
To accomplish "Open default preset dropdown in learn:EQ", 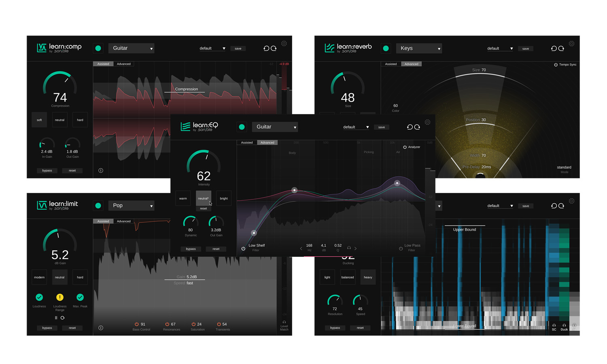I will click(x=356, y=127).
